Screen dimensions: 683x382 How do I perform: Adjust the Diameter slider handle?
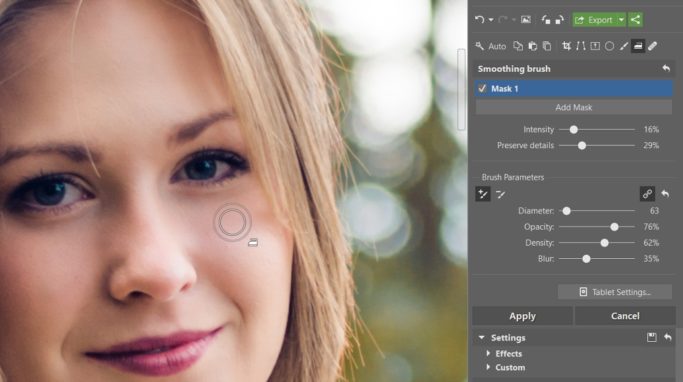566,211
